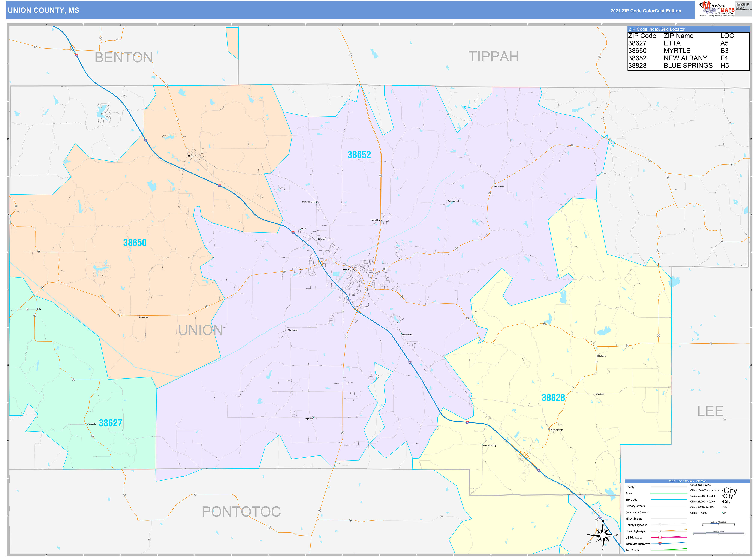Image resolution: width=756 pixels, height=557 pixels.
Task: Click the red city dot for New Albany
Action: point(355,268)
